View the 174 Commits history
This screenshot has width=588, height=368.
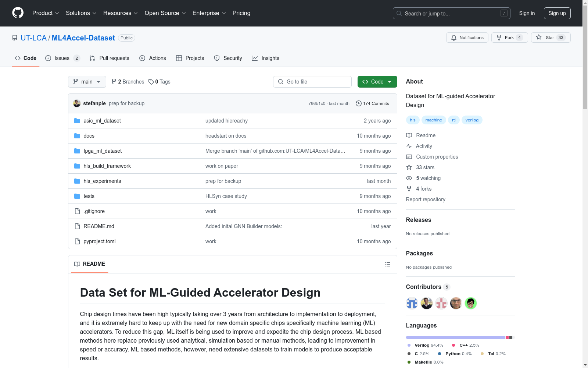click(x=372, y=103)
